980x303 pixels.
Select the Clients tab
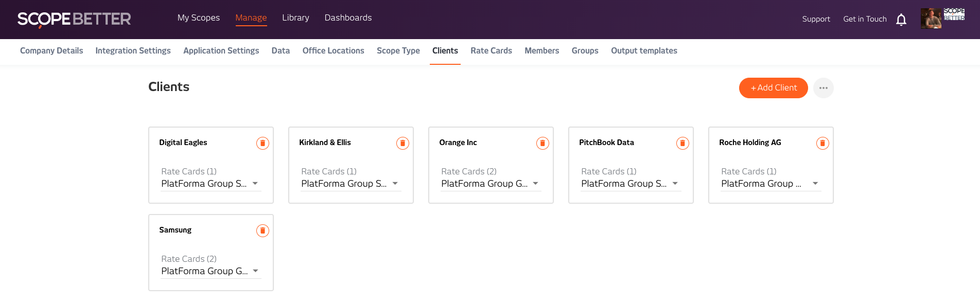tap(445, 50)
